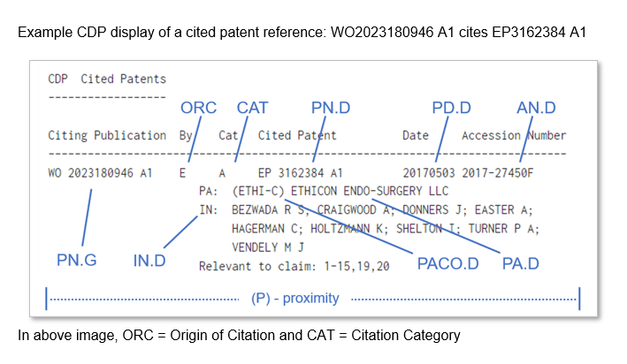Click the ORC annotation label
The image size is (627, 364).
(198, 109)
